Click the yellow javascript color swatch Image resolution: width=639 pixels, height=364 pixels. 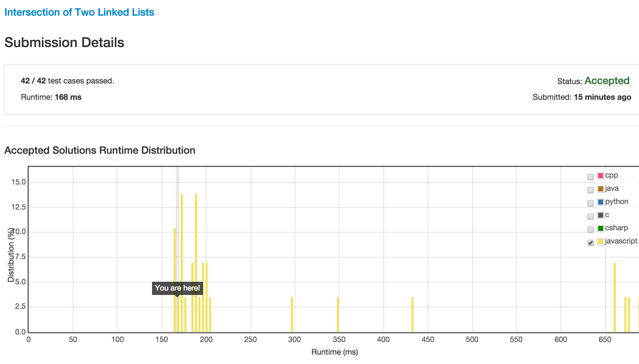[601, 242]
